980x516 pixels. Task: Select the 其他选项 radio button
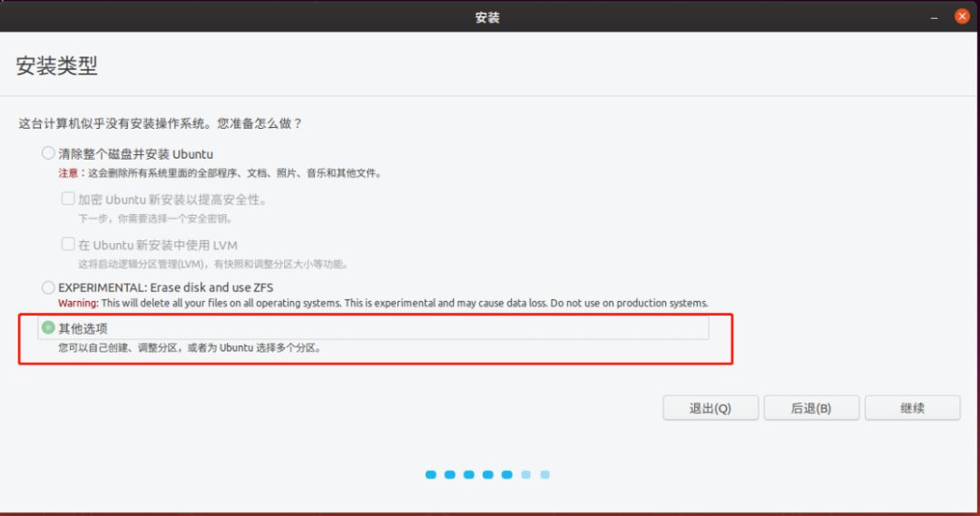click(48, 327)
